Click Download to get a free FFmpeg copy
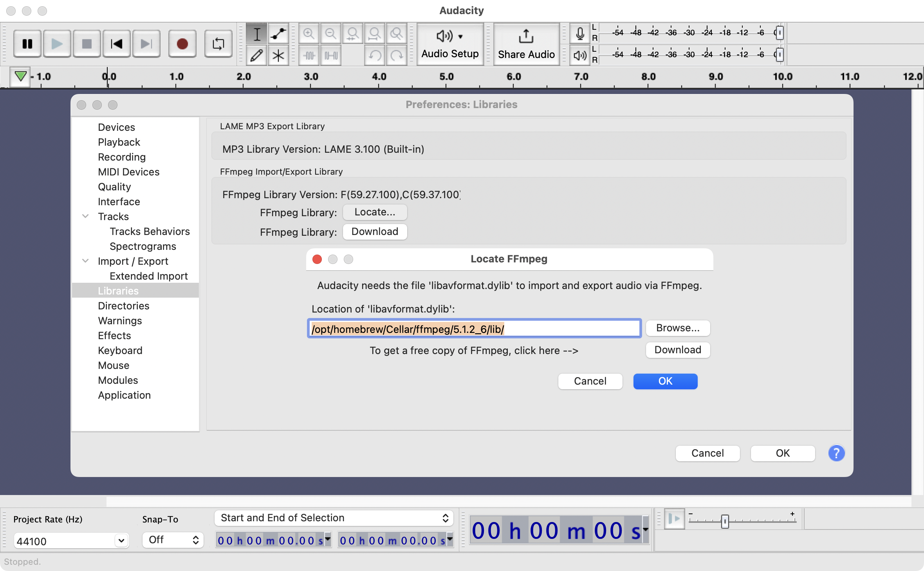The height and width of the screenshot is (571, 924). coord(677,350)
